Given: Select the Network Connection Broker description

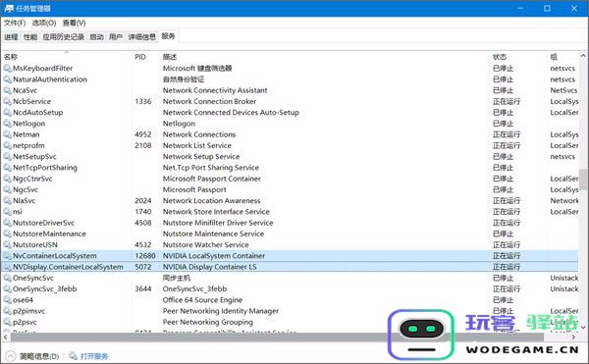Looking at the screenshot, I should pyautogui.click(x=209, y=101).
